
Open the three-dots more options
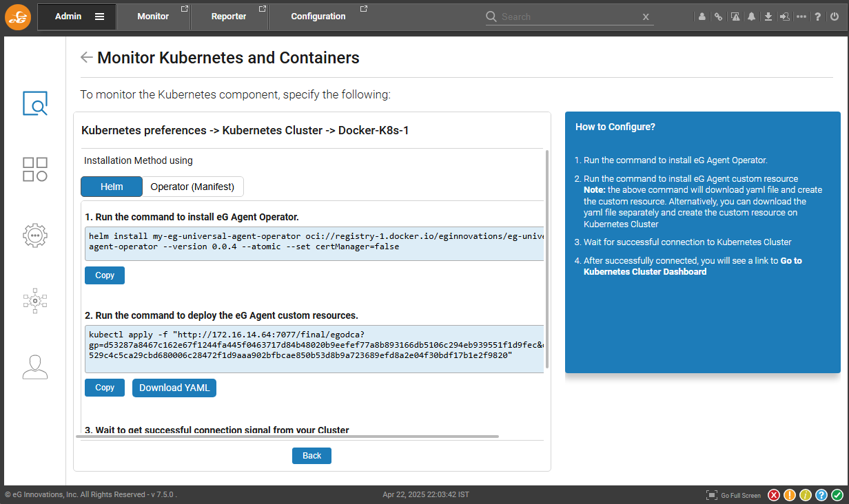801,17
